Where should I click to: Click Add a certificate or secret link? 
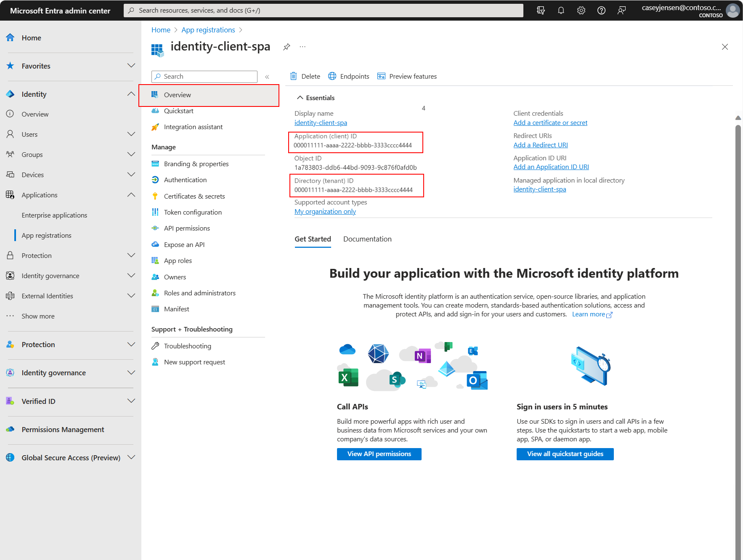pos(550,123)
